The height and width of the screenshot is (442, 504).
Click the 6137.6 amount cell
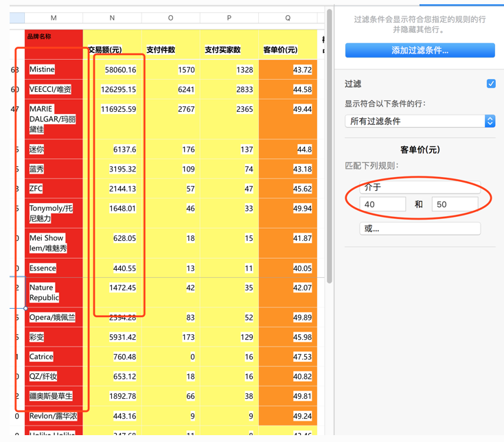112,149
